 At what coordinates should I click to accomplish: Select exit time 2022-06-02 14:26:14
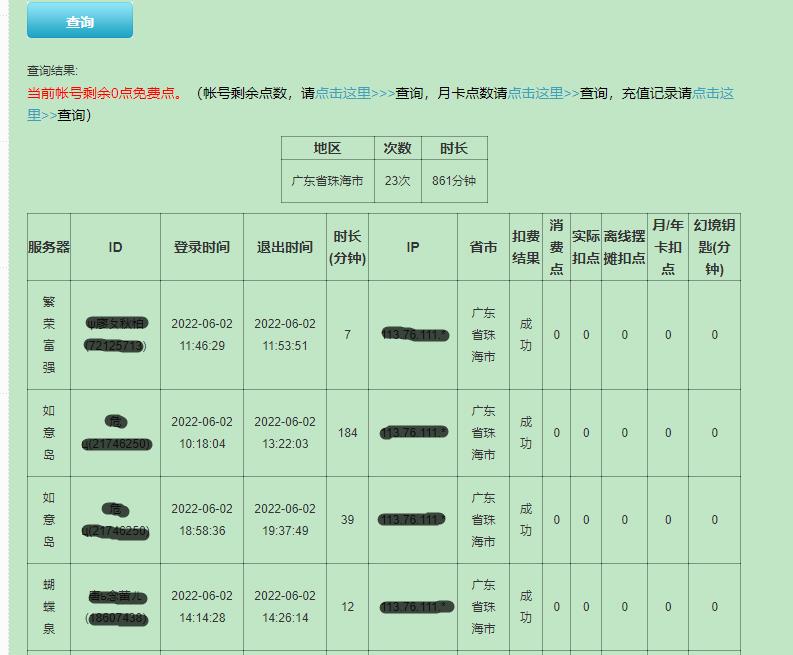click(x=285, y=606)
